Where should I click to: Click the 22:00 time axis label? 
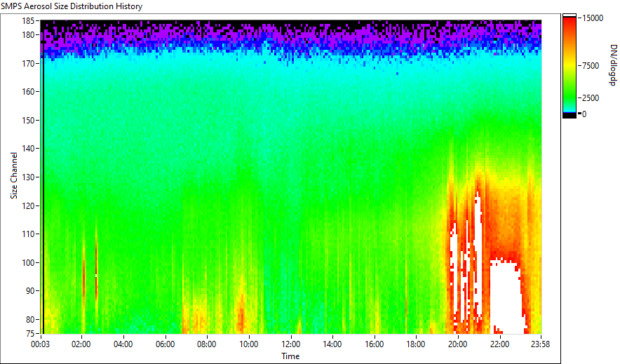[500, 344]
